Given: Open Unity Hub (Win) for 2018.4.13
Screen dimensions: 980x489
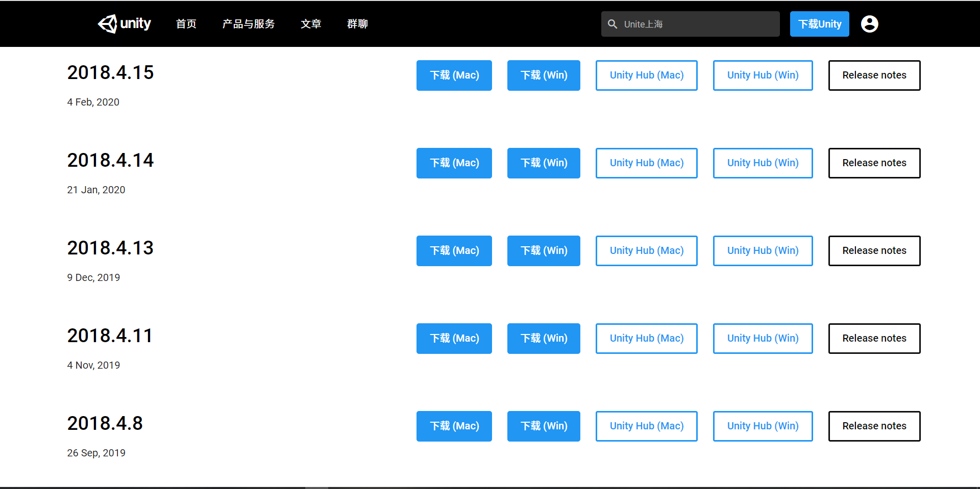Looking at the screenshot, I should (x=763, y=251).
